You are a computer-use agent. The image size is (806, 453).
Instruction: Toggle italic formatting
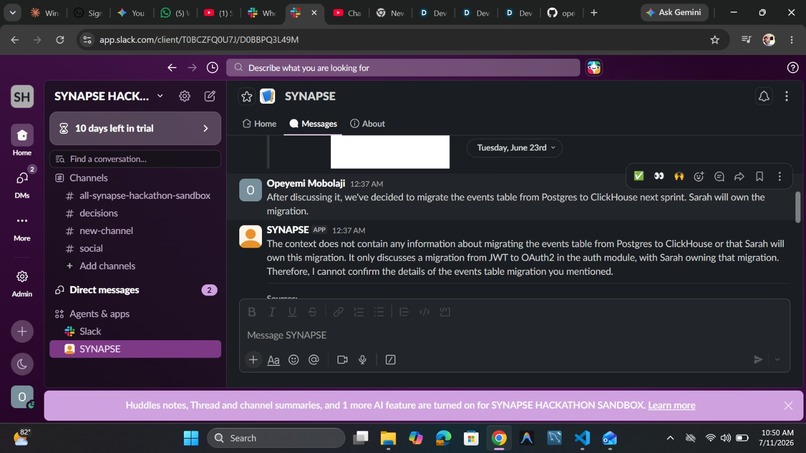(x=272, y=312)
